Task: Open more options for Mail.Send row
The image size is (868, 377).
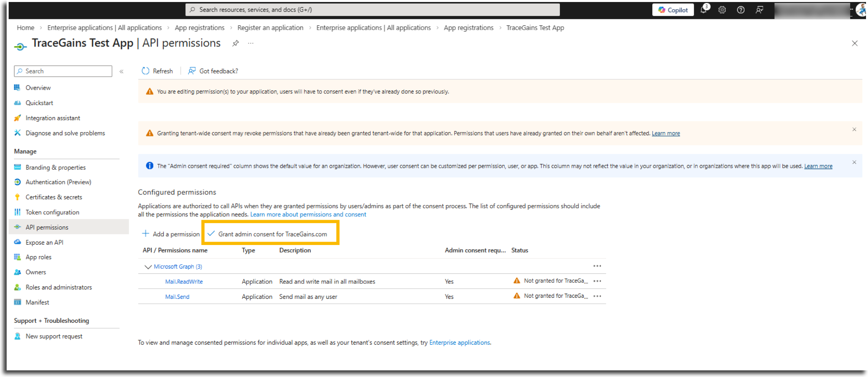Action: (x=597, y=297)
